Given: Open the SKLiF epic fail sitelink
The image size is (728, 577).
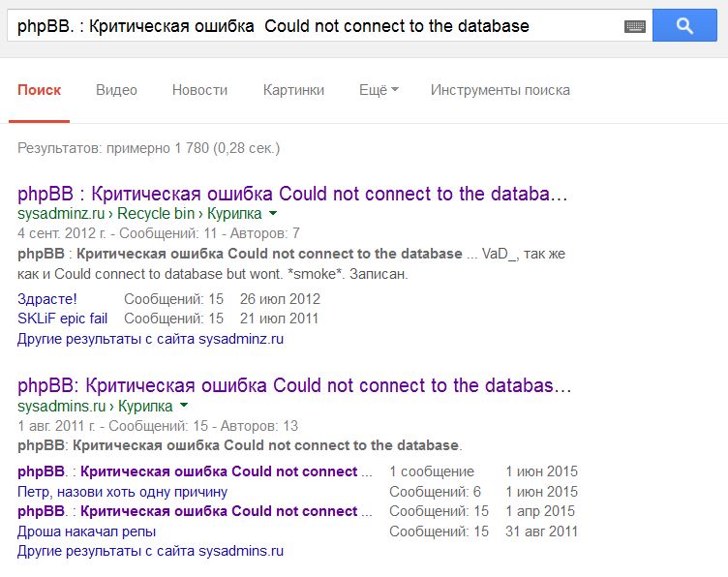Looking at the screenshot, I should click(62, 319).
